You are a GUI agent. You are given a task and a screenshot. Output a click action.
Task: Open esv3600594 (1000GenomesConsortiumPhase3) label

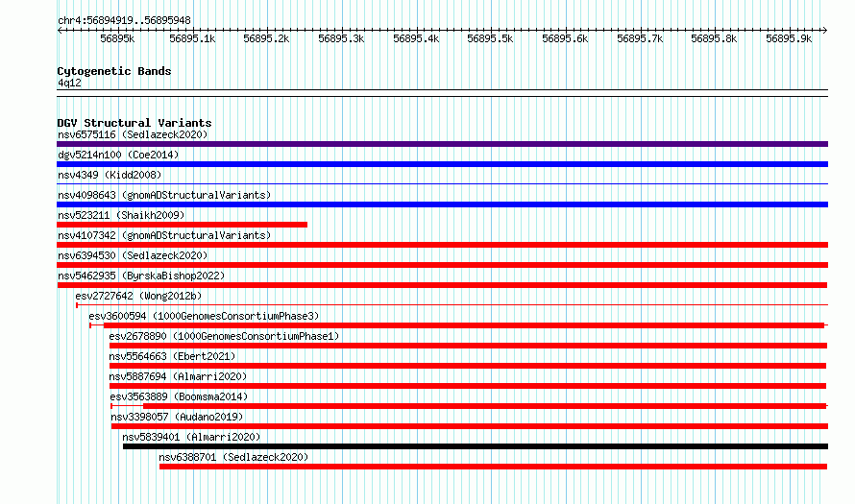pos(204,316)
